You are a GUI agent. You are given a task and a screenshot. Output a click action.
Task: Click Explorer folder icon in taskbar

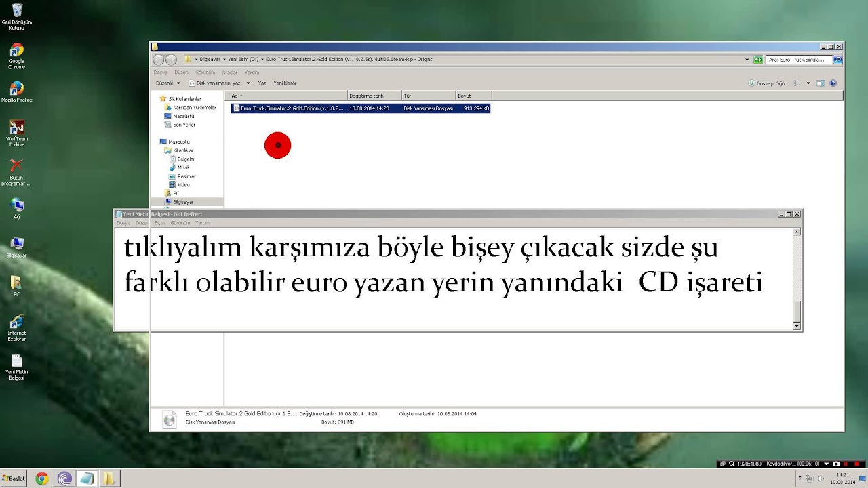click(108, 479)
